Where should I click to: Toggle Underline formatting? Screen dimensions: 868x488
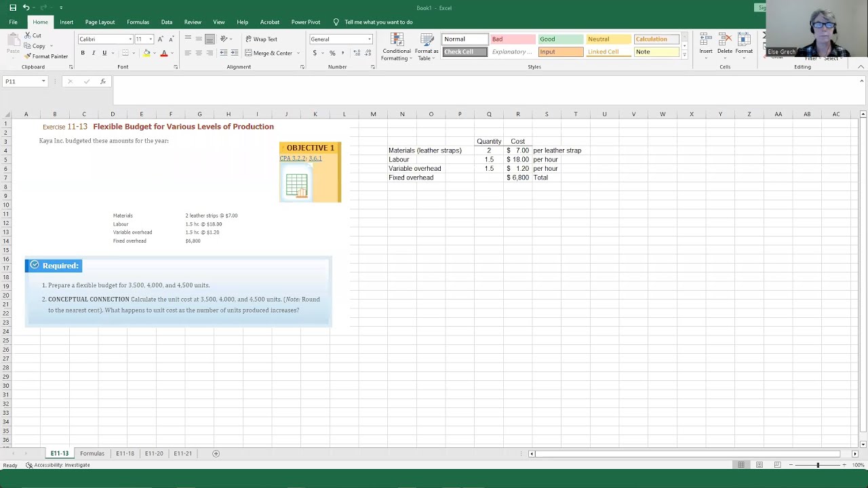point(104,53)
